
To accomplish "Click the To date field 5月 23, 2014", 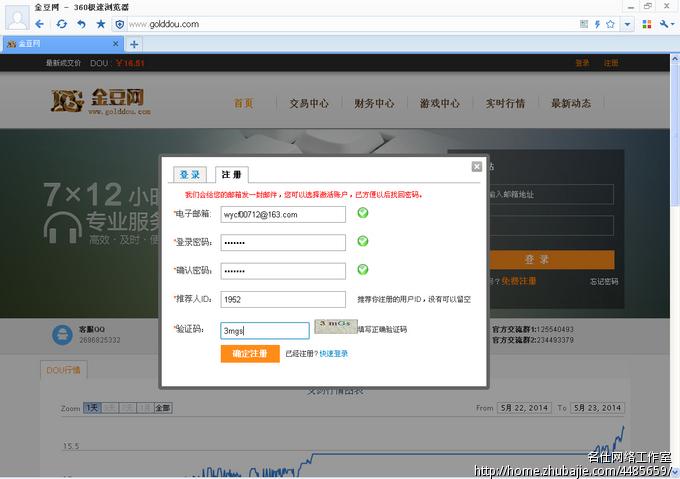I will click(598, 408).
